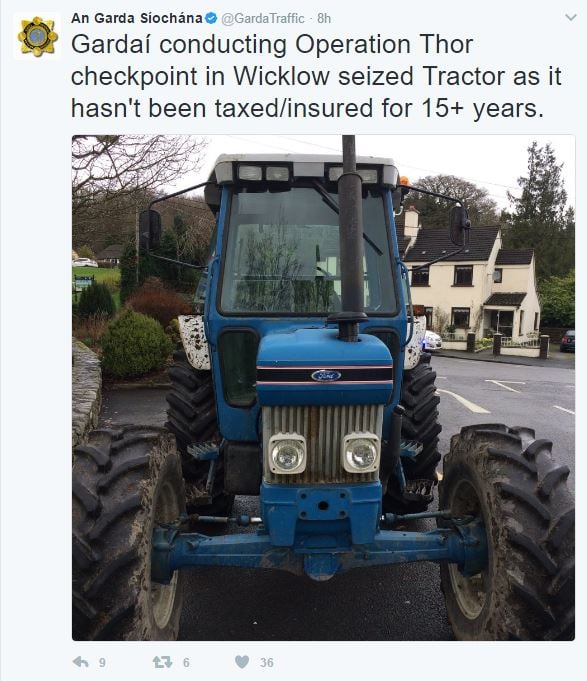Screen dimensions: 587x681
Task: Reply to the tweet with the arrow icon
Action: click(81, 662)
